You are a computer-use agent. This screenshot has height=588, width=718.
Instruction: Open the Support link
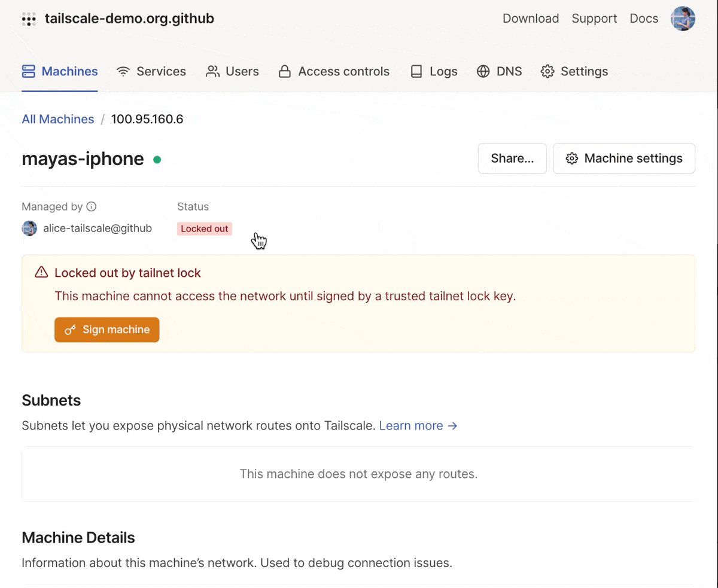point(594,19)
